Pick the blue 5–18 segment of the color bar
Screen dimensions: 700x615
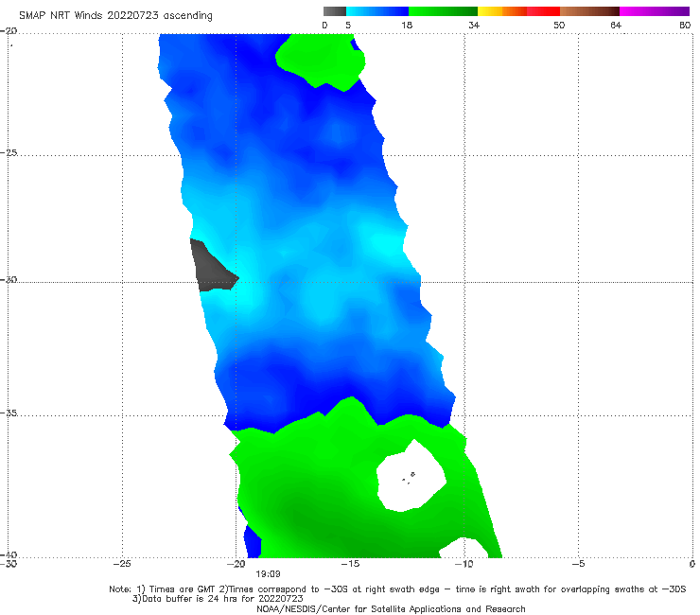click(x=377, y=11)
